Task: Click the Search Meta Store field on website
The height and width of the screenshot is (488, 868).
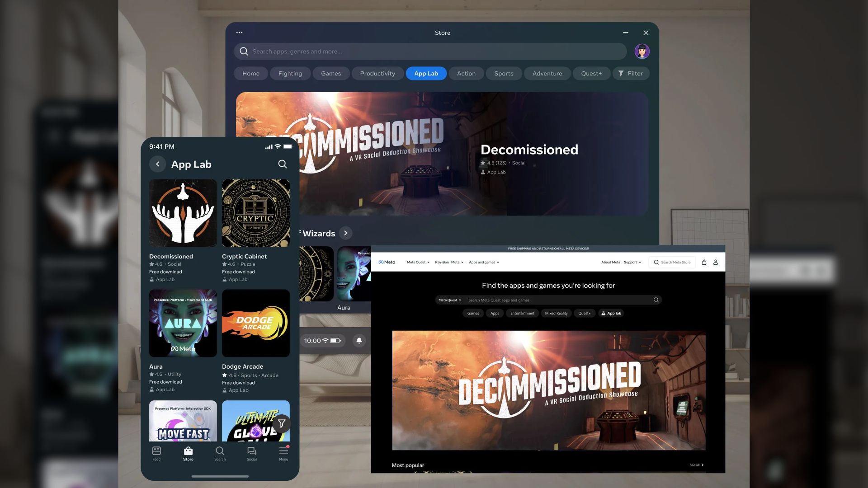Action: [x=672, y=262]
